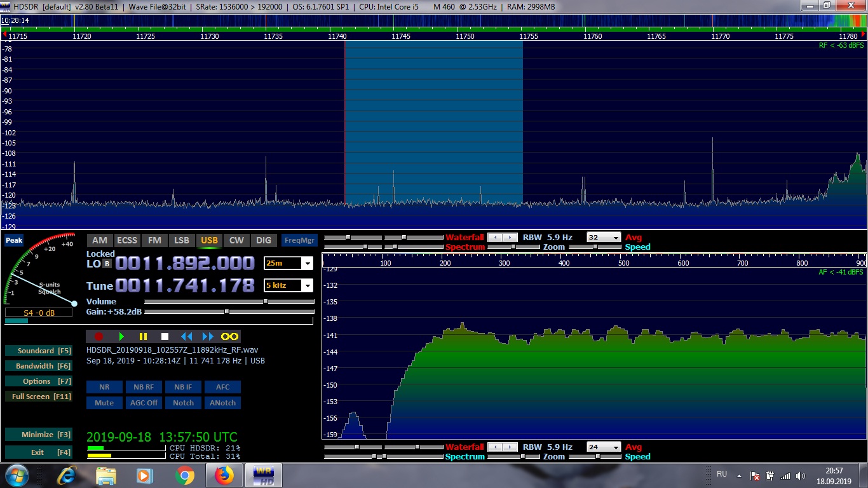Open Bandwidth [F6] settings

[38, 366]
